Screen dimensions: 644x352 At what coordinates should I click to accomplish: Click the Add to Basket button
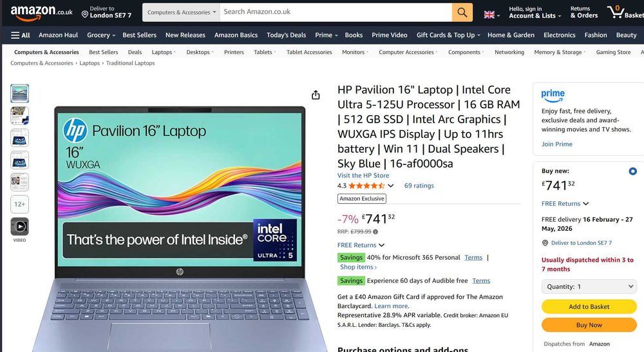(x=589, y=307)
